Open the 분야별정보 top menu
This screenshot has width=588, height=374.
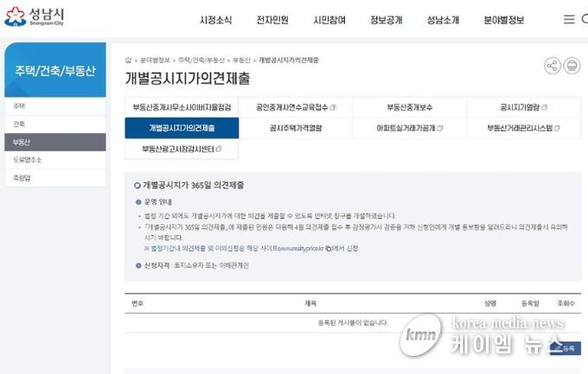[503, 20]
